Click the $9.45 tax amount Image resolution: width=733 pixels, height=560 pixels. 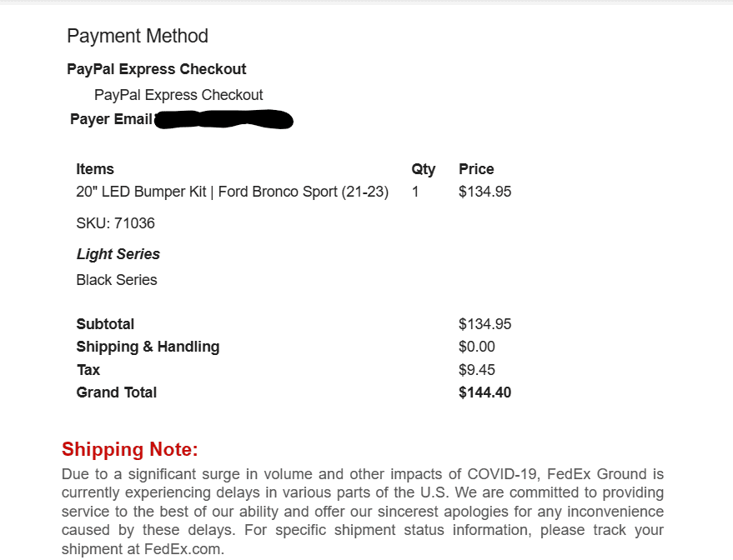tap(477, 370)
